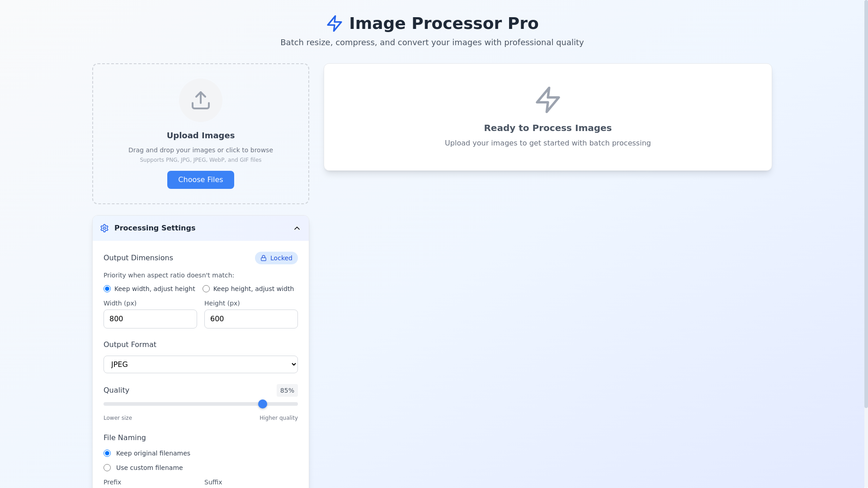The image size is (868, 488).
Task: Click the page vertical scrollbar
Action: [866, 203]
